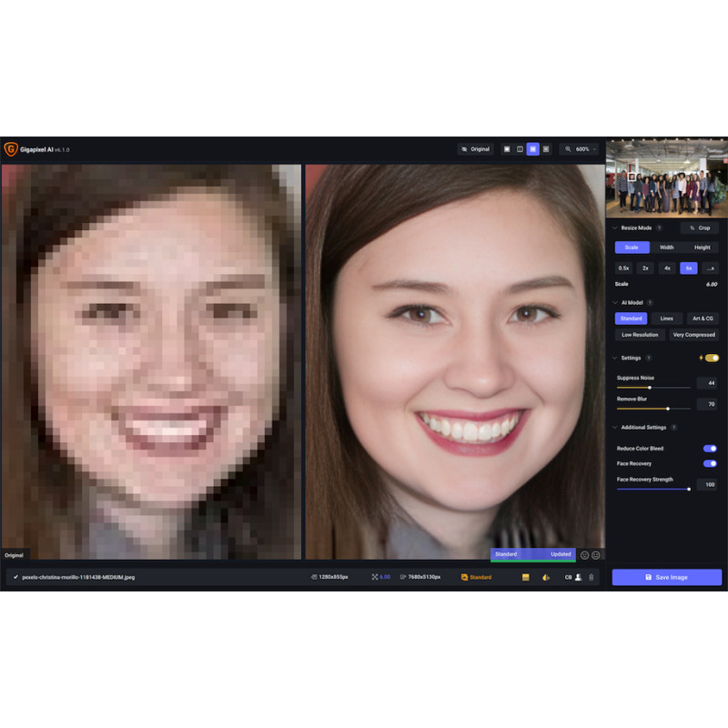Collapse the Additional Settings section
Screen dimensions: 728x728
614,427
